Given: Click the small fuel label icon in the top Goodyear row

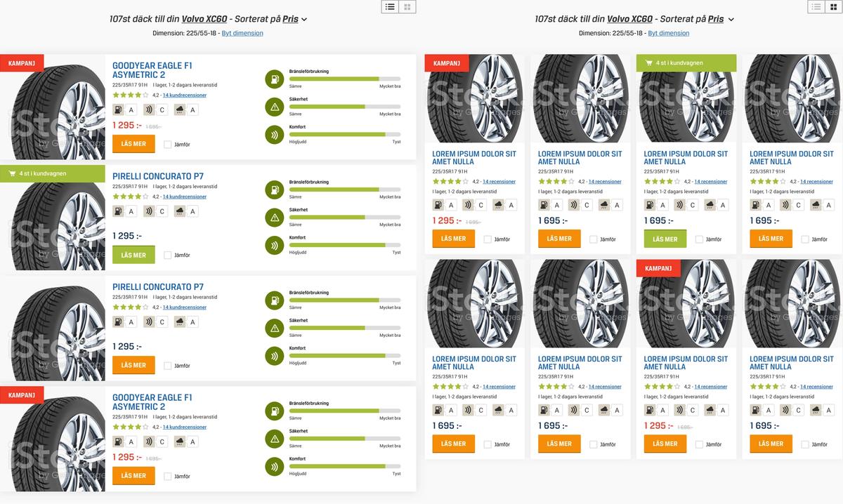Looking at the screenshot, I should 118,110.
